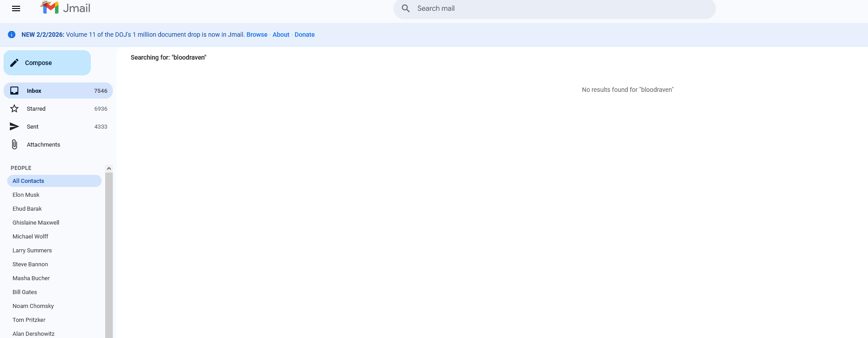The height and width of the screenshot is (338, 868).
Task: Click the 'No results found' message
Action: (x=628, y=90)
